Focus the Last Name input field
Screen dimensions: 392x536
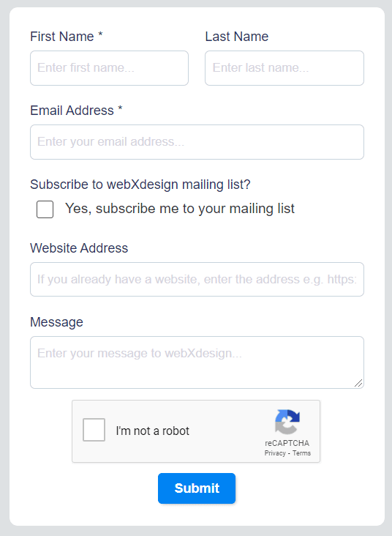tap(284, 68)
